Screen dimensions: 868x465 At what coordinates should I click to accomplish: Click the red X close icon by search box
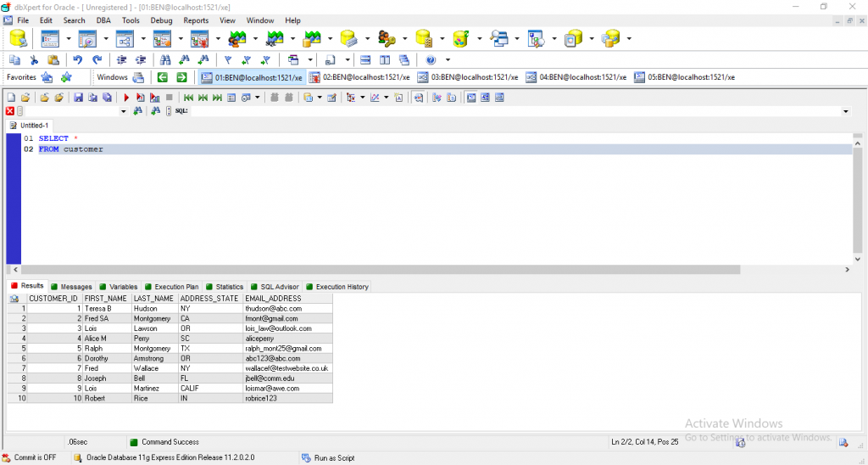click(x=10, y=111)
